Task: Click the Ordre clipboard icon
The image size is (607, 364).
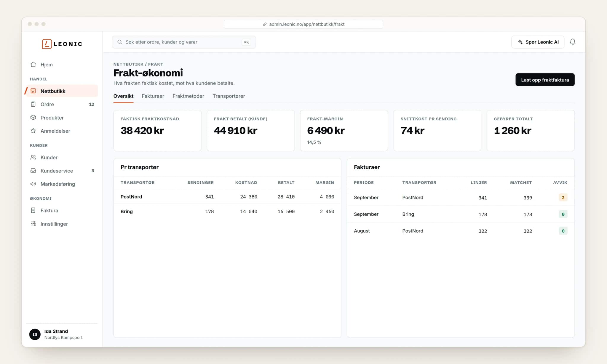Action: [x=33, y=104]
